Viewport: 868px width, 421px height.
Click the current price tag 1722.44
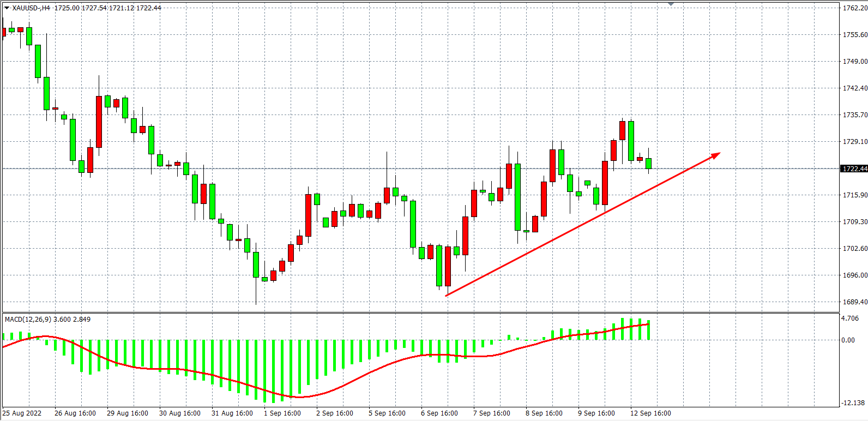click(x=854, y=169)
